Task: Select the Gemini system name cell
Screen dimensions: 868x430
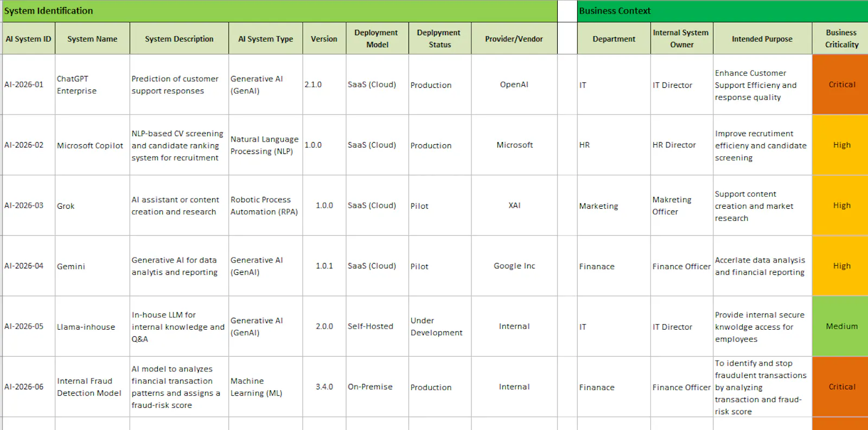Action: [92, 266]
